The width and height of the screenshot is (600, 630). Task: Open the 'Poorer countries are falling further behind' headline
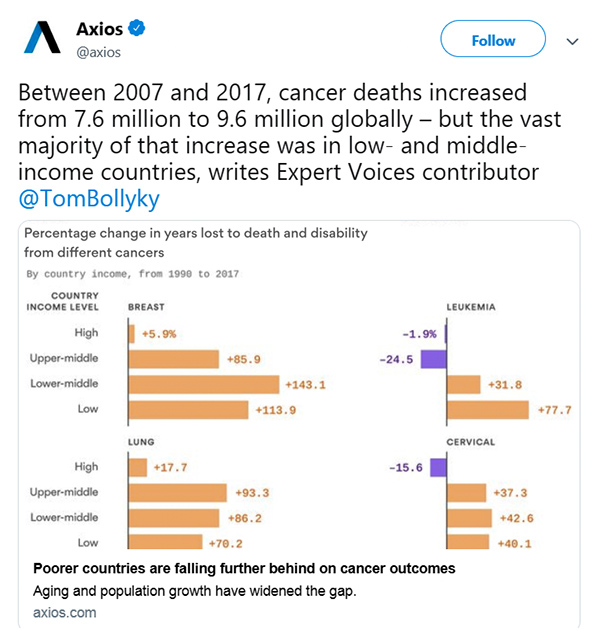click(244, 569)
